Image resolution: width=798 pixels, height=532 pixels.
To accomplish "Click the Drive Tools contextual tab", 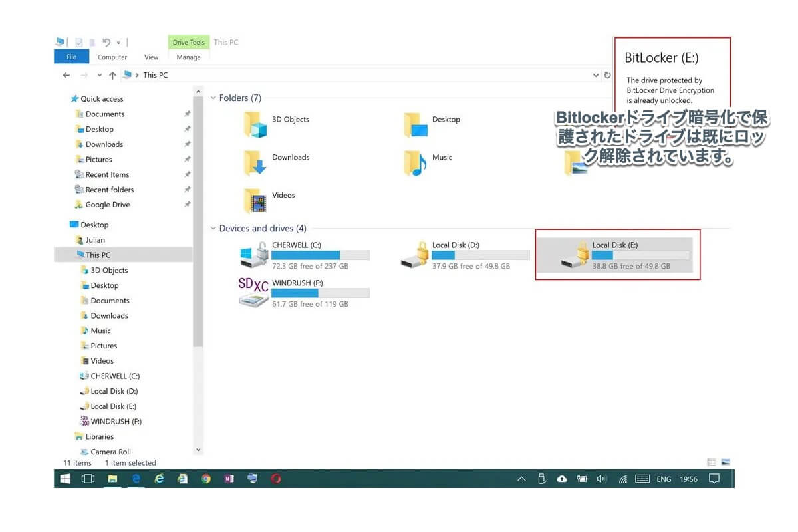I will (x=189, y=42).
